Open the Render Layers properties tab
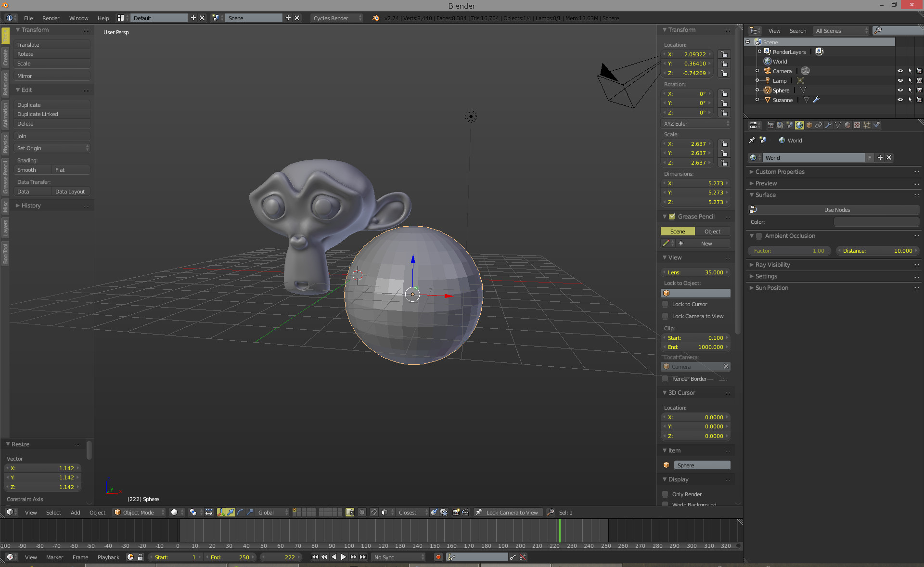This screenshot has width=924, height=567. coord(780,125)
